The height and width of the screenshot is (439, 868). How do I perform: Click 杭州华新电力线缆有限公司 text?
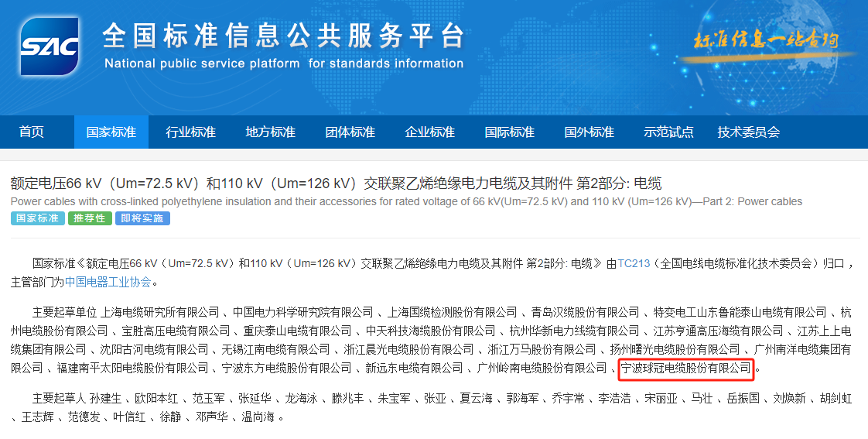(575, 331)
